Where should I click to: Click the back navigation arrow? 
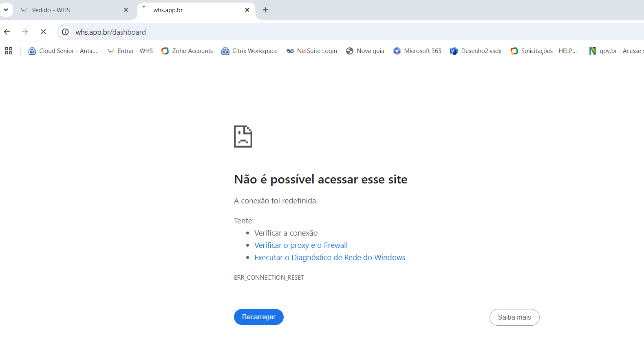7,32
